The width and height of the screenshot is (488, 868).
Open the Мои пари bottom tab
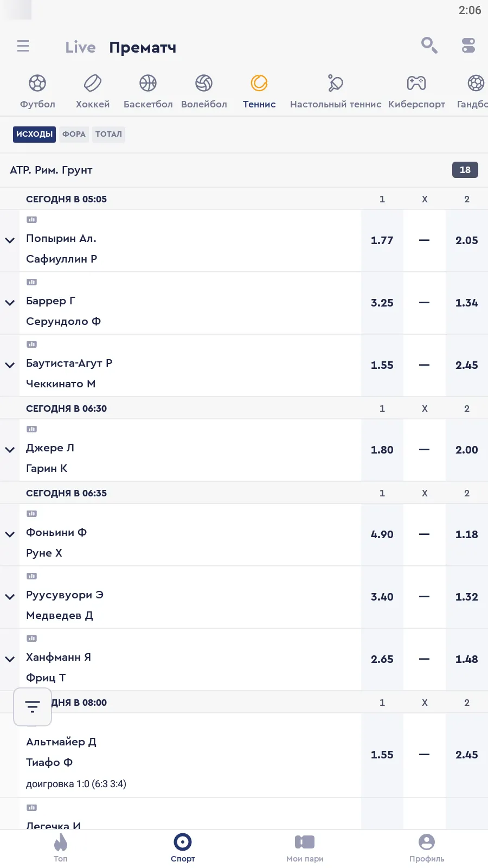(305, 847)
